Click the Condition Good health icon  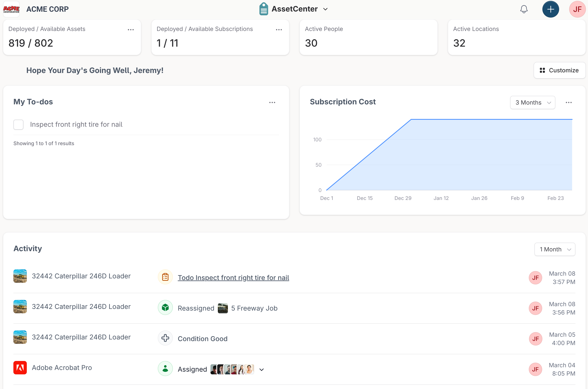click(x=165, y=338)
